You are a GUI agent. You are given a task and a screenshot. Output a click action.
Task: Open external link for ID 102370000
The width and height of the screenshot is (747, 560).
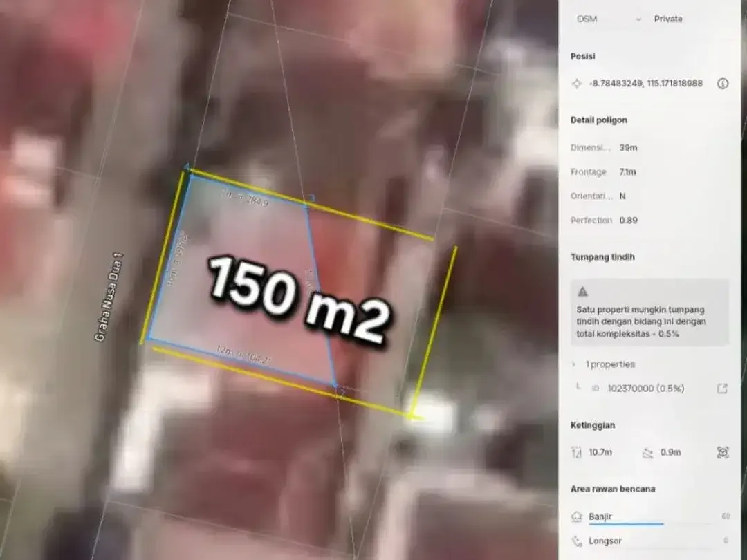(x=722, y=389)
